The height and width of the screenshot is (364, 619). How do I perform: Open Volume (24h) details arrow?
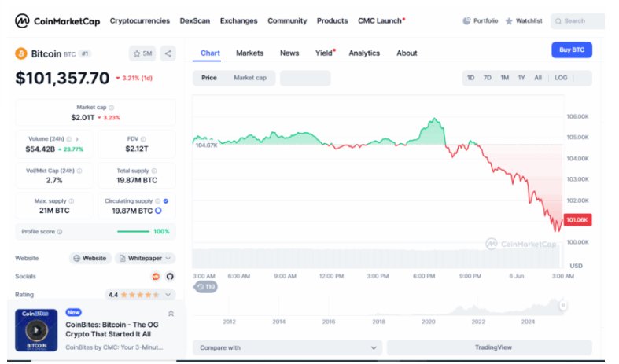pyautogui.click(x=77, y=139)
